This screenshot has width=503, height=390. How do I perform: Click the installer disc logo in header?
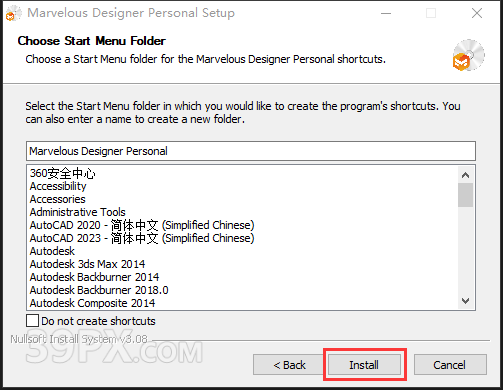[x=468, y=55]
